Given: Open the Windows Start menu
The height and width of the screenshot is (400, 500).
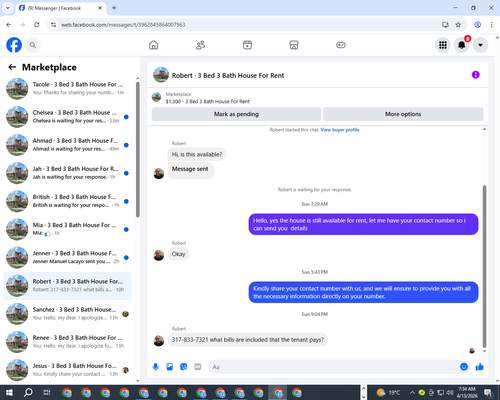Looking at the screenshot, I should [x=9, y=392].
